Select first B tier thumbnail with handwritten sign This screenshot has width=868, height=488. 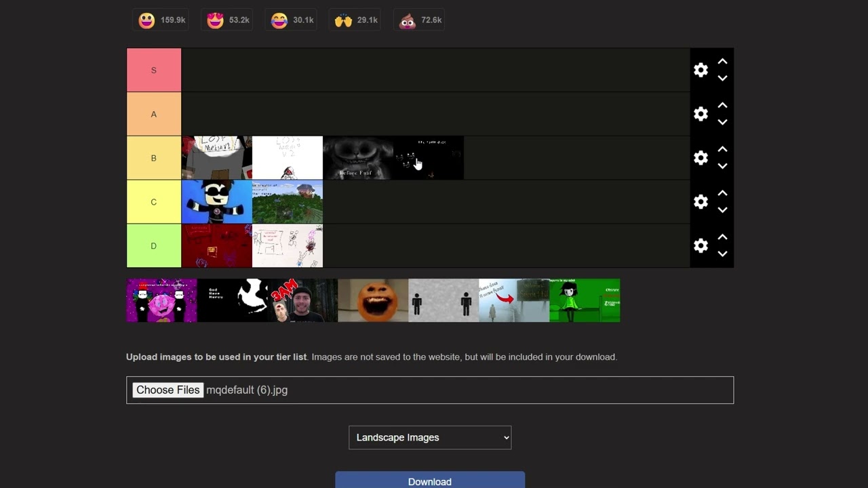[217, 158]
